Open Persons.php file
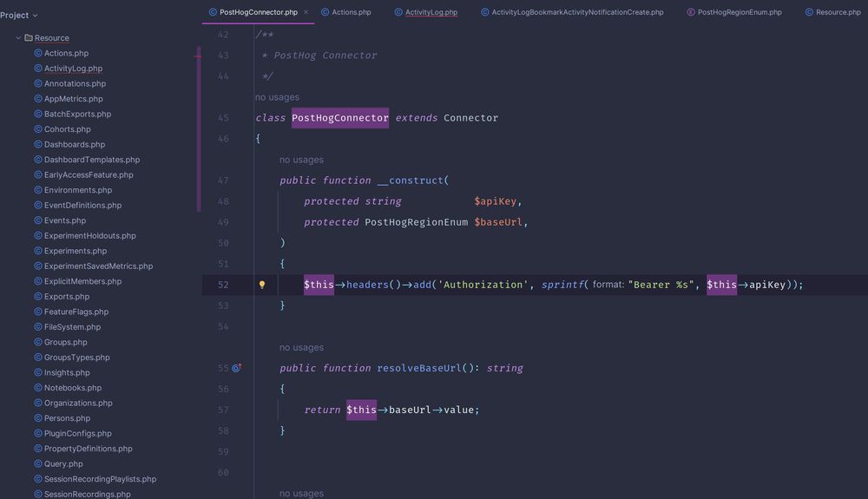The image size is (868, 499). pos(67,418)
